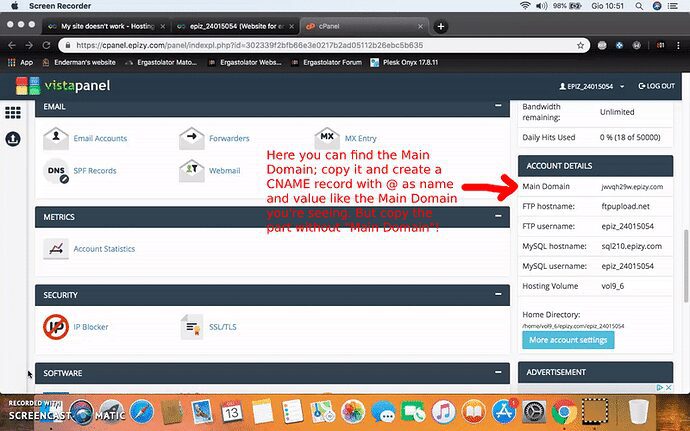Screen dimensions: 690x431
Task: Select the cPanel tab
Action: pos(364,26)
